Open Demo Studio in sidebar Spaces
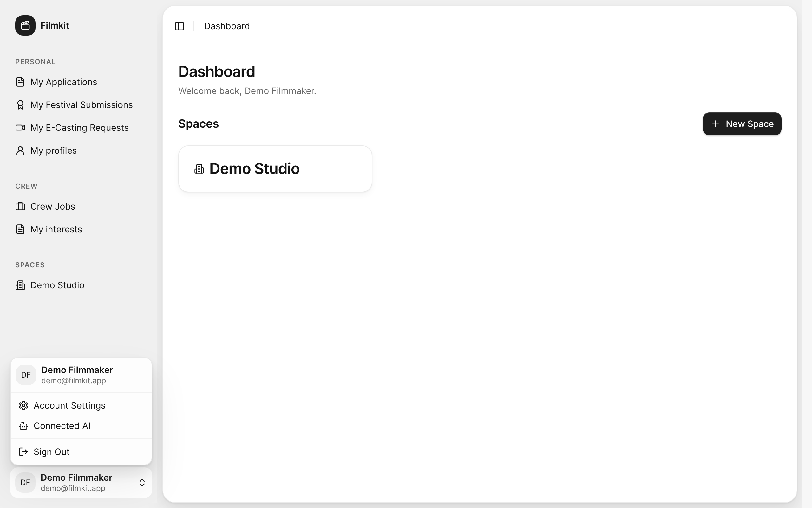This screenshot has width=812, height=508. pyautogui.click(x=81, y=285)
